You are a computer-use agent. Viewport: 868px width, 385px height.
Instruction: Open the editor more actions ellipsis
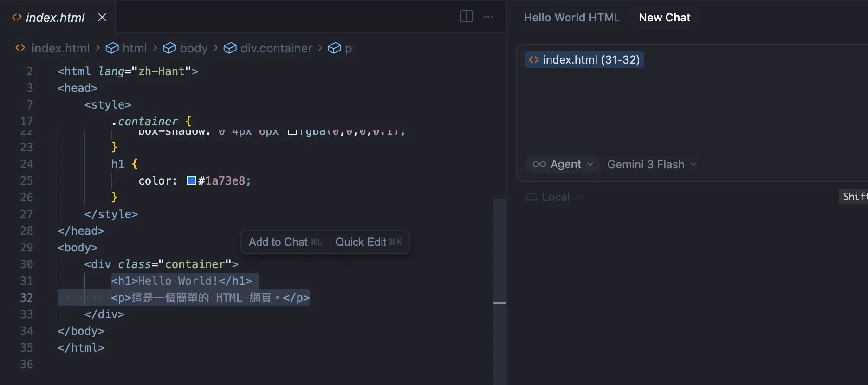tap(488, 17)
